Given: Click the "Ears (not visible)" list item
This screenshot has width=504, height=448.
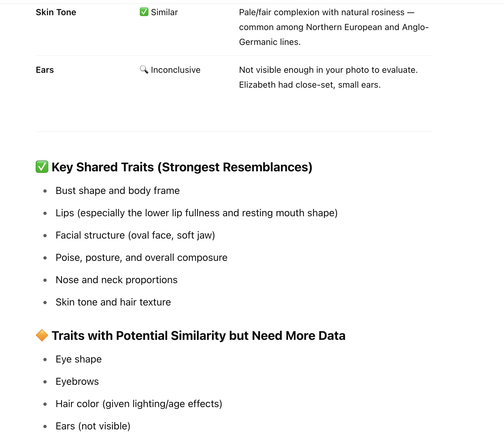Looking at the screenshot, I should click(x=93, y=426).
